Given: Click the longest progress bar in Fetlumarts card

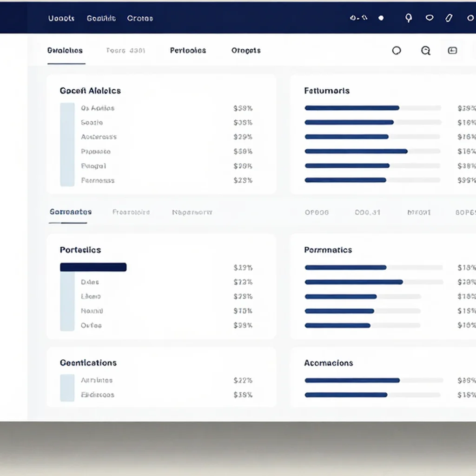Looking at the screenshot, I should point(373,152).
